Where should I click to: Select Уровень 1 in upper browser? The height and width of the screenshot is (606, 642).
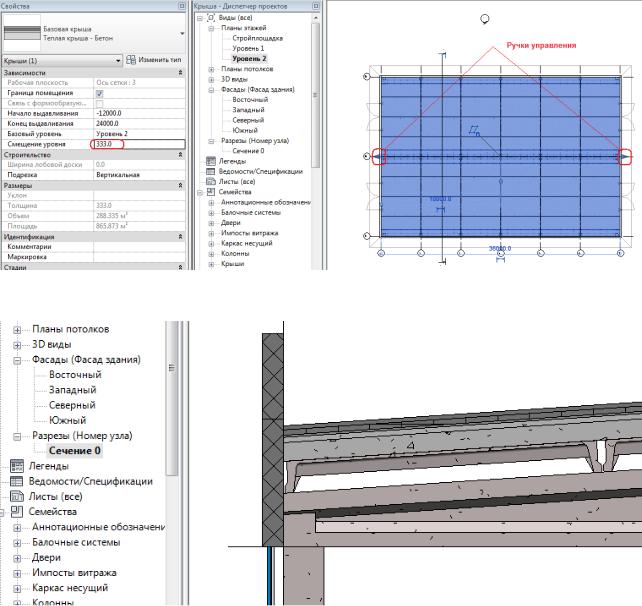(x=248, y=48)
